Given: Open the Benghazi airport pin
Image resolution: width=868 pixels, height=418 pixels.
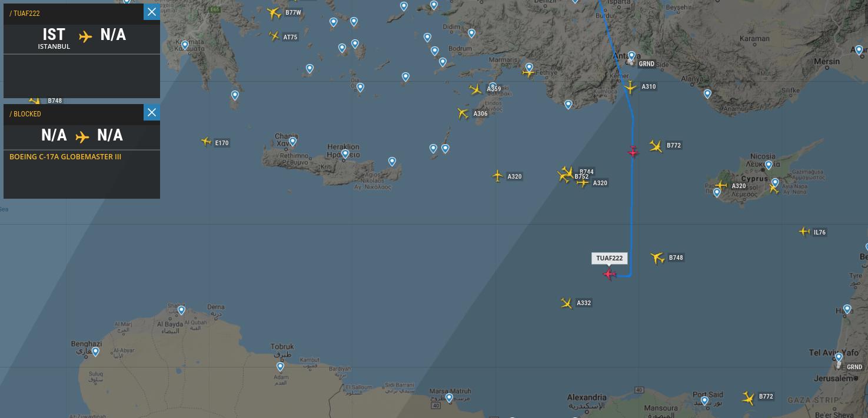Looking at the screenshot, I should point(95,352).
